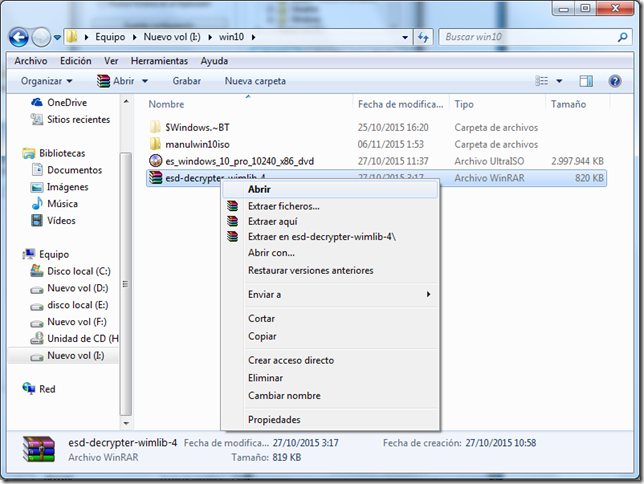Expand the arrow next to toolbar Abrir
Viewport: 644px width, 484px height.
145,81
